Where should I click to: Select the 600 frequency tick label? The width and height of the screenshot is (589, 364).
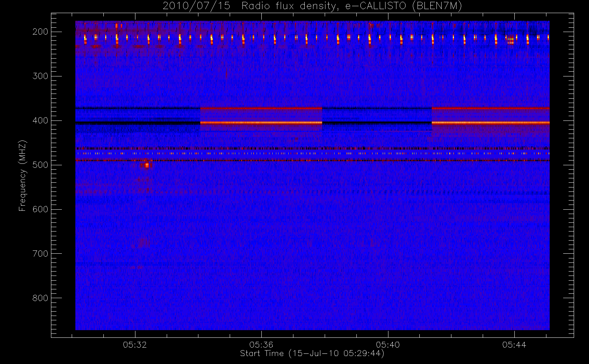(x=40, y=209)
